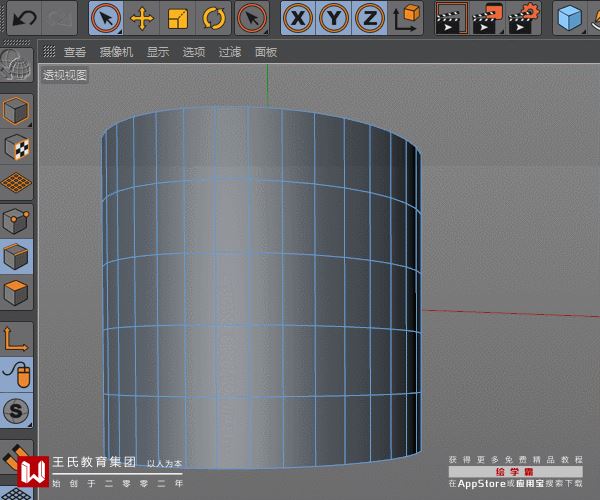Click the Undo arrow icon
Image resolution: width=600 pixels, height=500 pixels.
click(x=24, y=18)
